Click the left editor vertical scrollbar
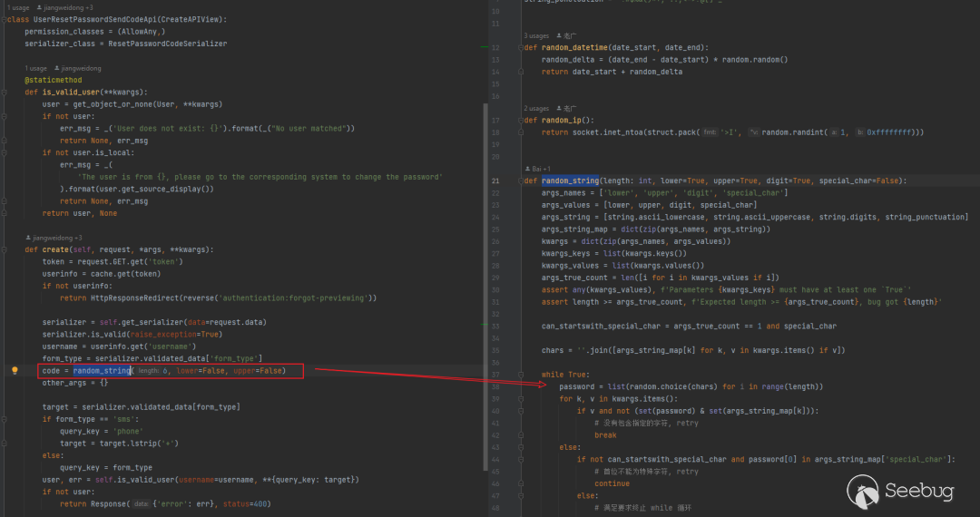This screenshot has width=980, height=517. click(x=484, y=272)
